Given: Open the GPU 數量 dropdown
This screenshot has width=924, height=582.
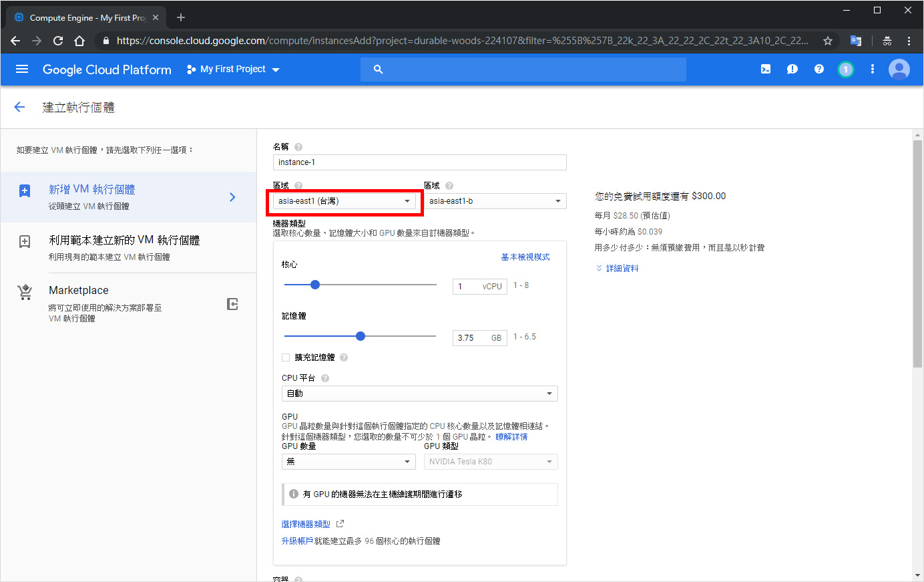Looking at the screenshot, I should [x=349, y=462].
